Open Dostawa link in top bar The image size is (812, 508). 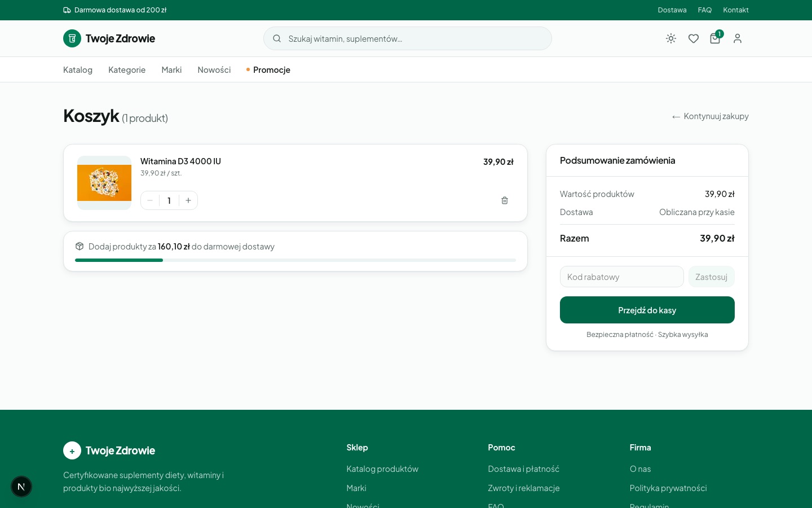[672, 10]
